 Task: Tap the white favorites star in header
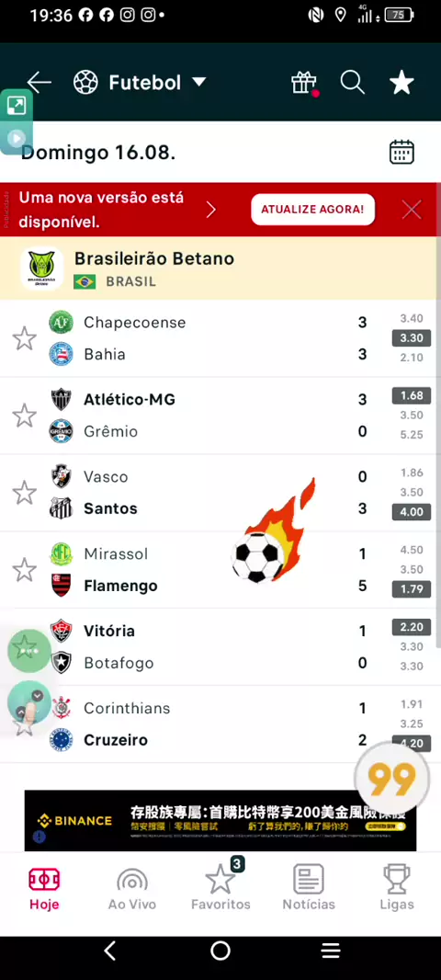click(401, 83)
